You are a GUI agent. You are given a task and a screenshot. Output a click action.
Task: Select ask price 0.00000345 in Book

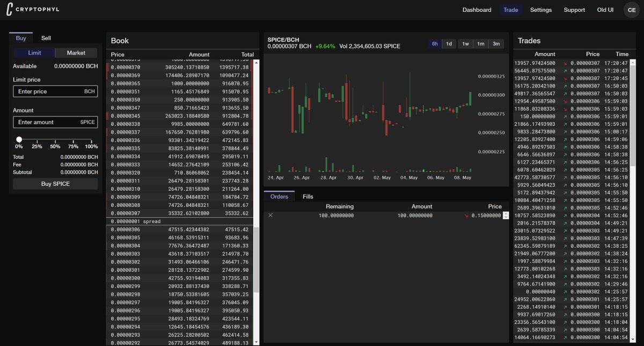coord(125,116)
